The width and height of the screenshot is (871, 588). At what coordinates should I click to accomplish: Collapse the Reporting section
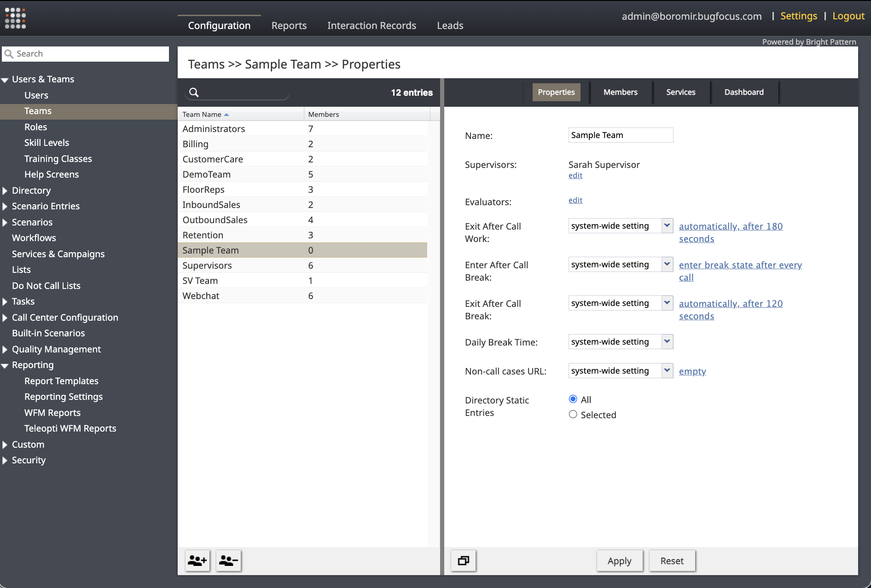5,366
